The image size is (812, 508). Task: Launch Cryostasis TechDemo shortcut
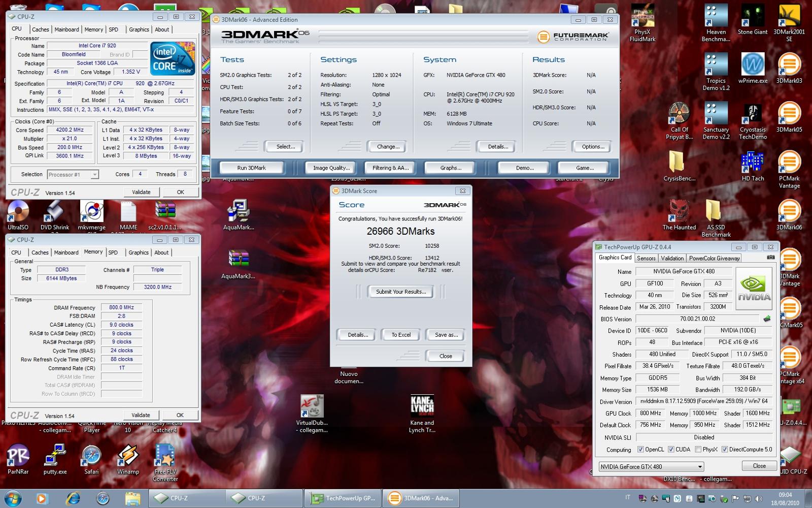click(753, 120)
